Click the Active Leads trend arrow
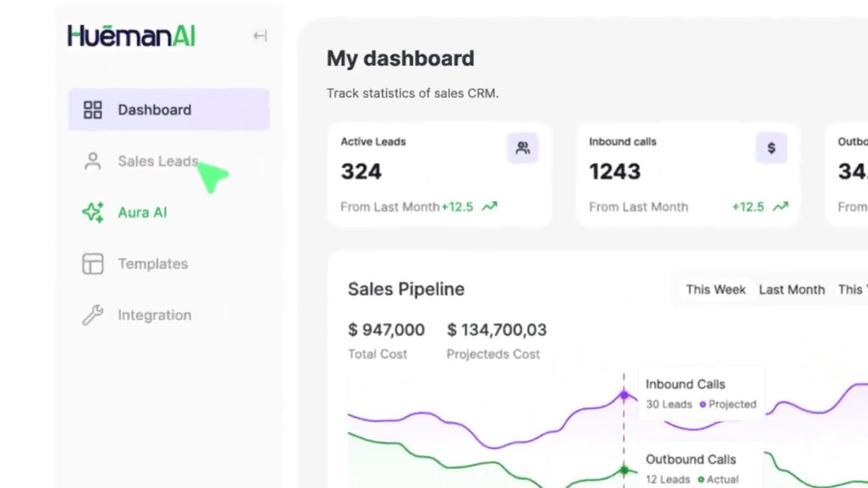Screen dimensions: 868x488 [x=489, y=207]
